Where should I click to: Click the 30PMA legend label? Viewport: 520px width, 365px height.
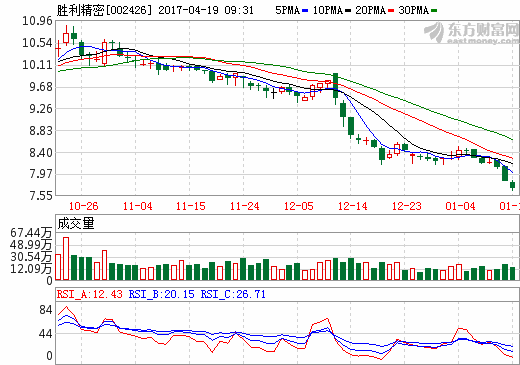click(x=414, y=10)
